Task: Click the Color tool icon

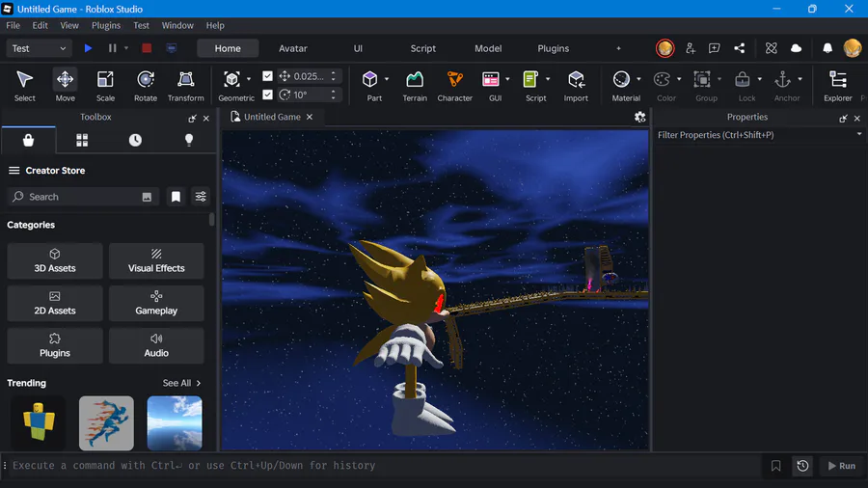Action: click(x=662, y=79)
